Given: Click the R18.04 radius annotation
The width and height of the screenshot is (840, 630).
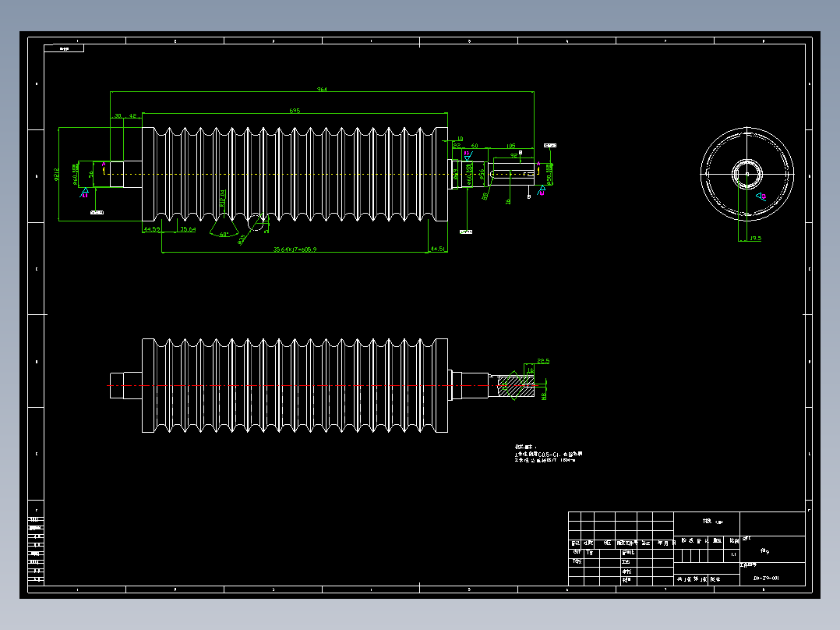Looking at the screenshot, I should click(223, 198).
